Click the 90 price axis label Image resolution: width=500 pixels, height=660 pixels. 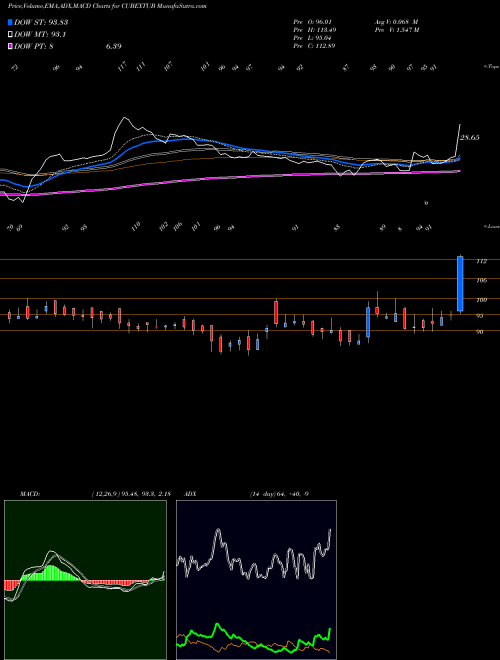480,332
